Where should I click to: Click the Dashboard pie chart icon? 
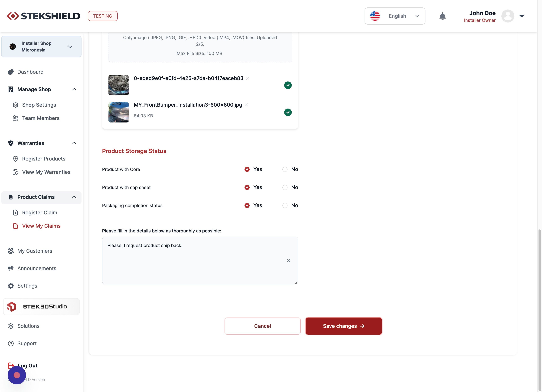pos(11,72)
